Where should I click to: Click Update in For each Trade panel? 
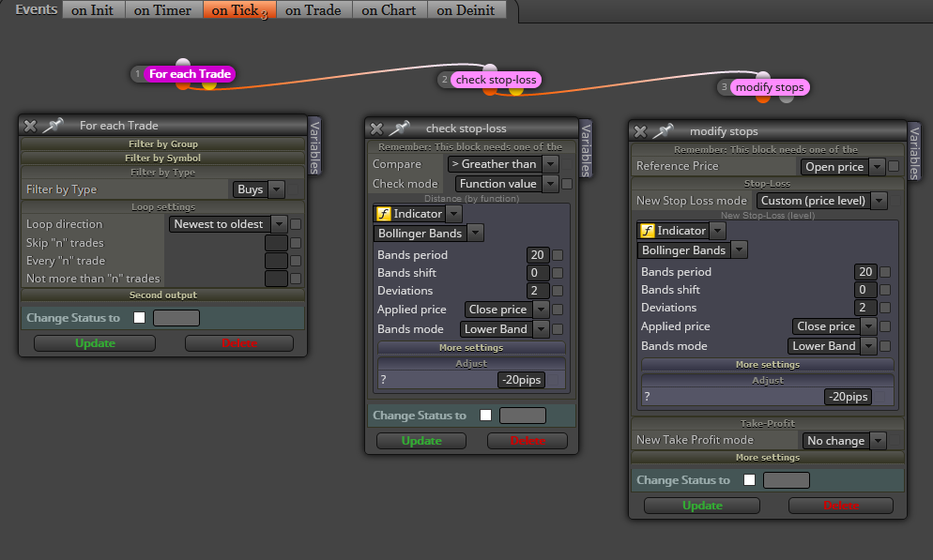(x=95, y=343)
